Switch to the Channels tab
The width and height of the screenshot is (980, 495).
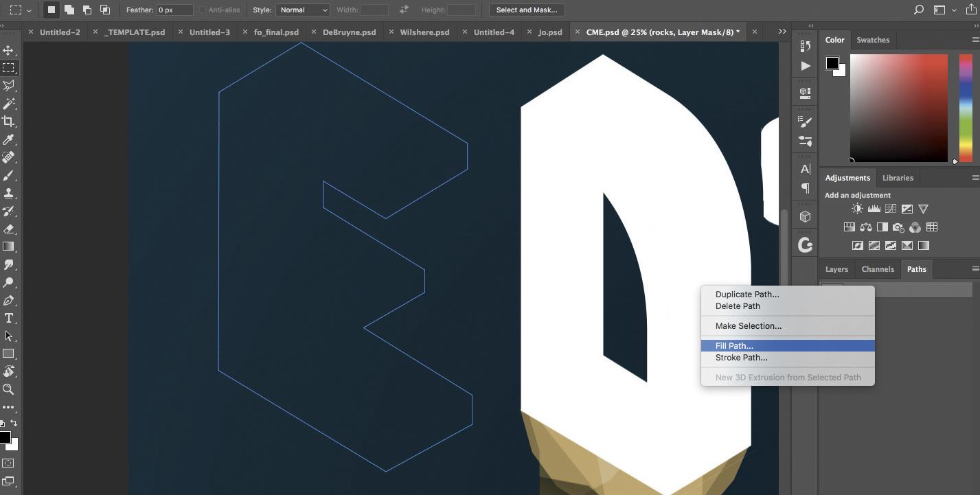tap(878, 269)
